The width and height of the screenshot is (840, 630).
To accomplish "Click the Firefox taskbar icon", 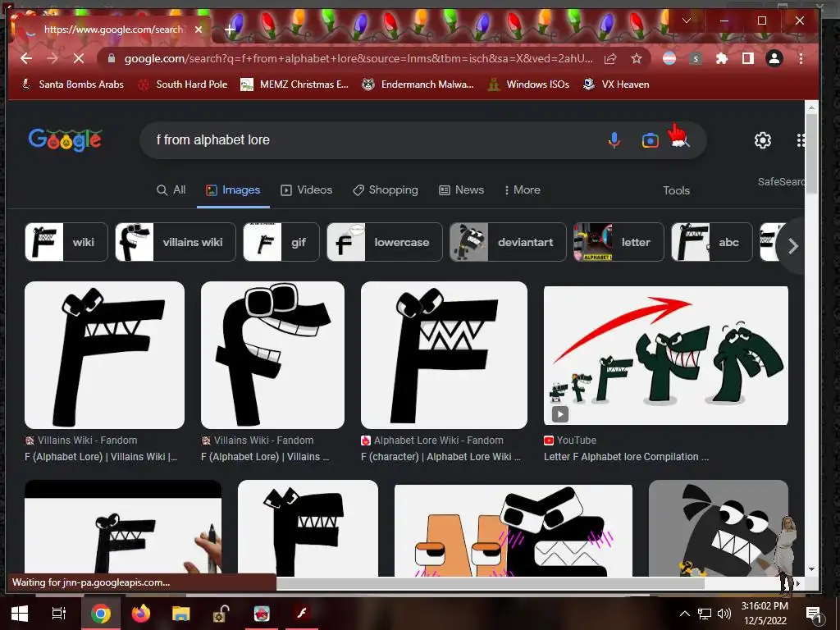I will [141, 614].
